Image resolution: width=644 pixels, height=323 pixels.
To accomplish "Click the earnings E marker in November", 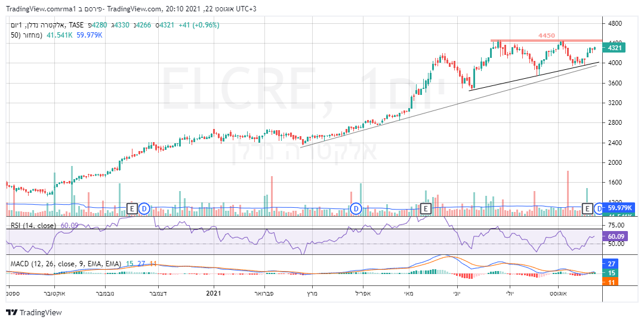I will 132,209.
